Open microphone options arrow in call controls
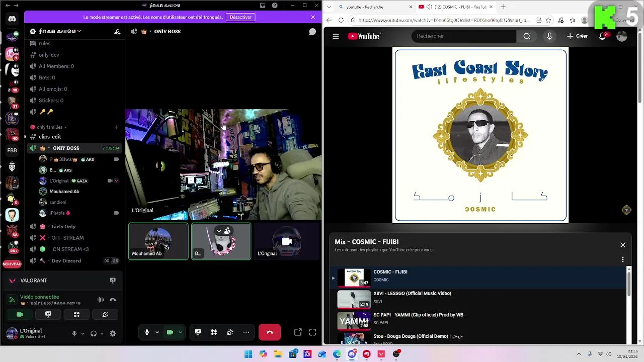This screenshot has width=644, height=362. 157,332
